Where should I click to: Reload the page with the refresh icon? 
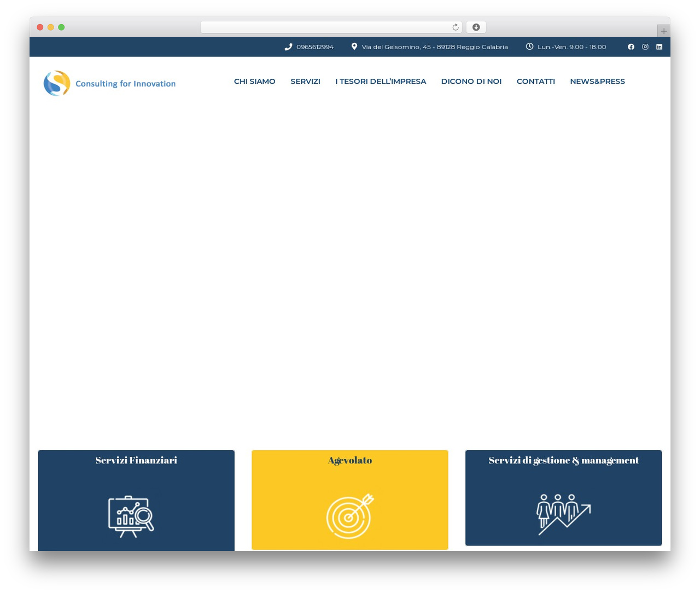coord(456,27)
